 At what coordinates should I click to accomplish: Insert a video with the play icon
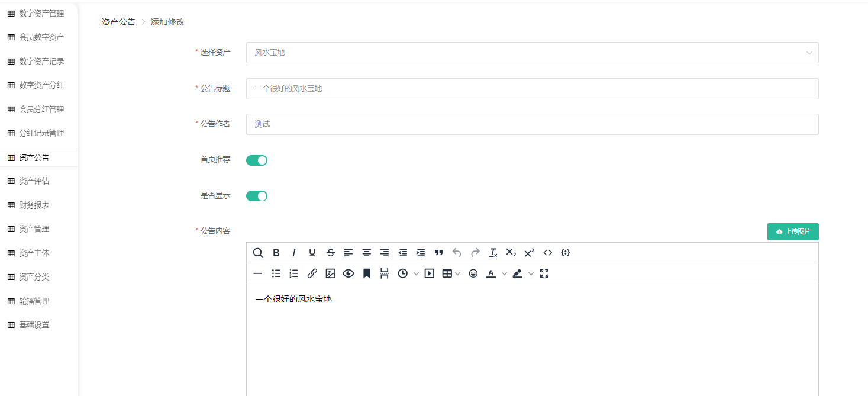[x=430, y=273]
